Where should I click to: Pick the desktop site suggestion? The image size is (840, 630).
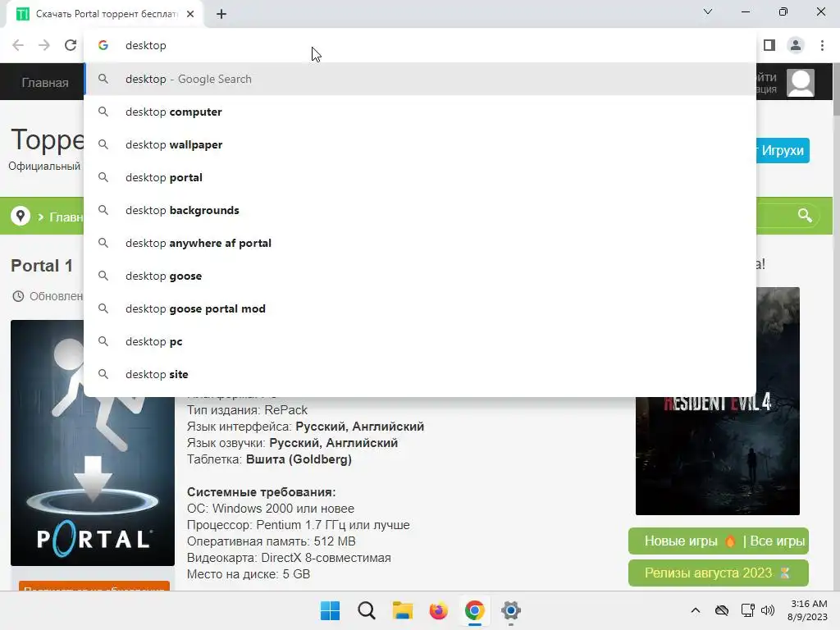(420, 374)
